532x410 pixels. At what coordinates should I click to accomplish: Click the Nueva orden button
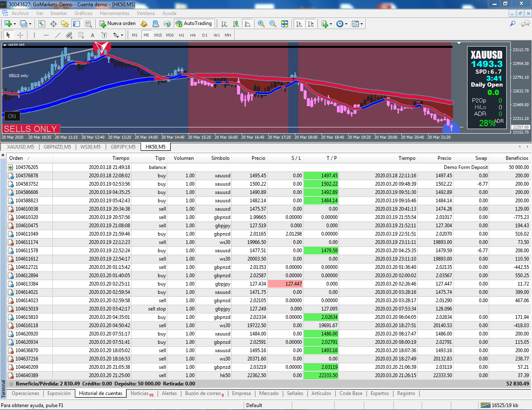pos(117,24)
